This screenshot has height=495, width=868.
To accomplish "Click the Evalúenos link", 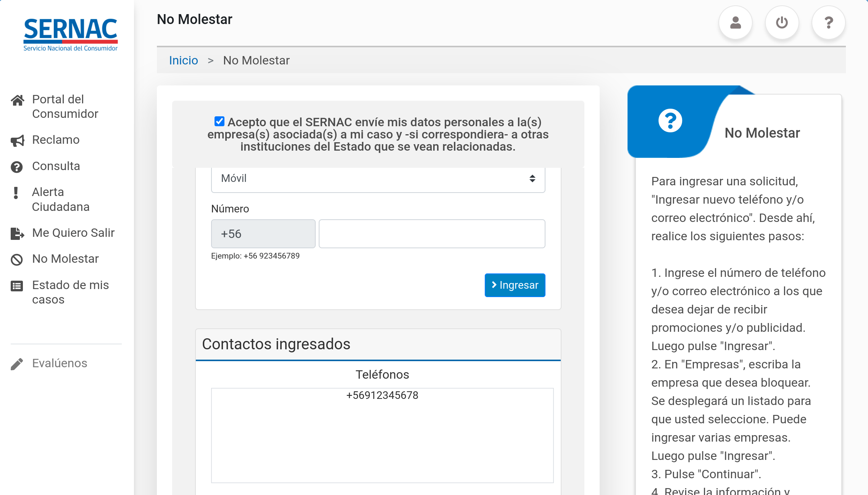I will click(60, 363).
